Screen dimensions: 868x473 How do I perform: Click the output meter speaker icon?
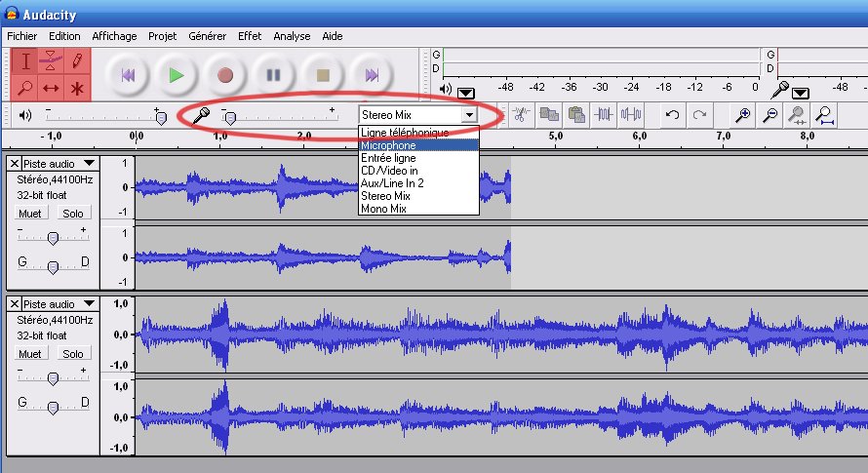[x=446, y=89]
